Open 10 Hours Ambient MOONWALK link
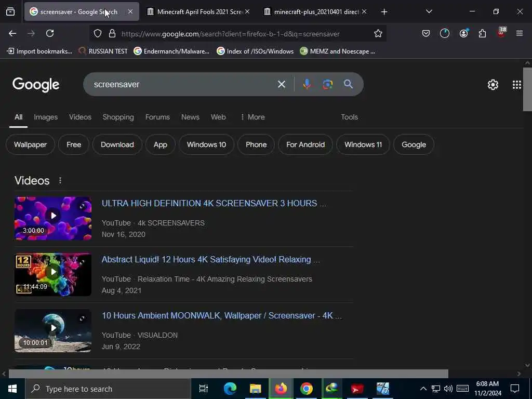 222,315
